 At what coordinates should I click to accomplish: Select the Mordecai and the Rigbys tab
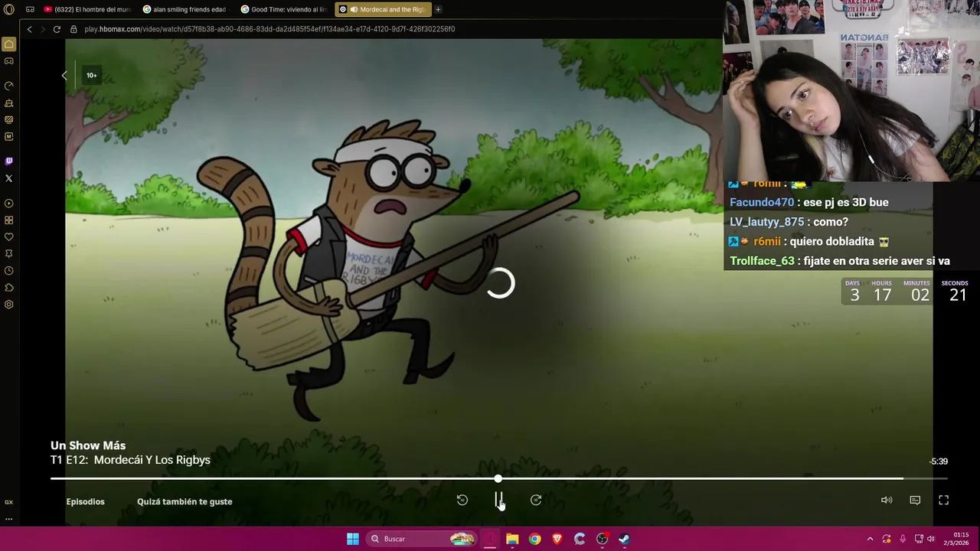click(x=383, y=9)
